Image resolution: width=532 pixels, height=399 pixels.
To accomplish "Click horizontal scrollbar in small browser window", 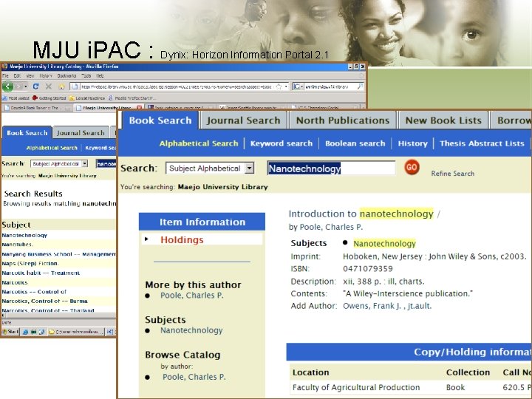I will pyautogui.click(x=58, y=316).
